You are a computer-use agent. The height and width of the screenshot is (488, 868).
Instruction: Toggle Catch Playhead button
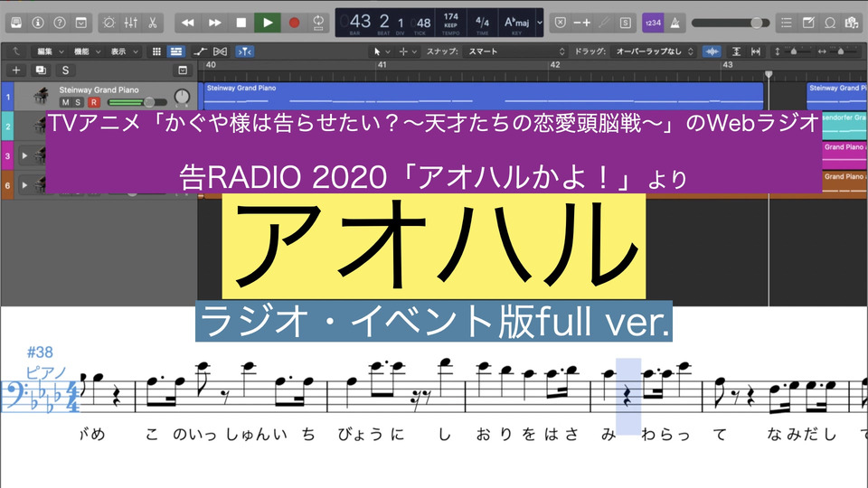244,52
